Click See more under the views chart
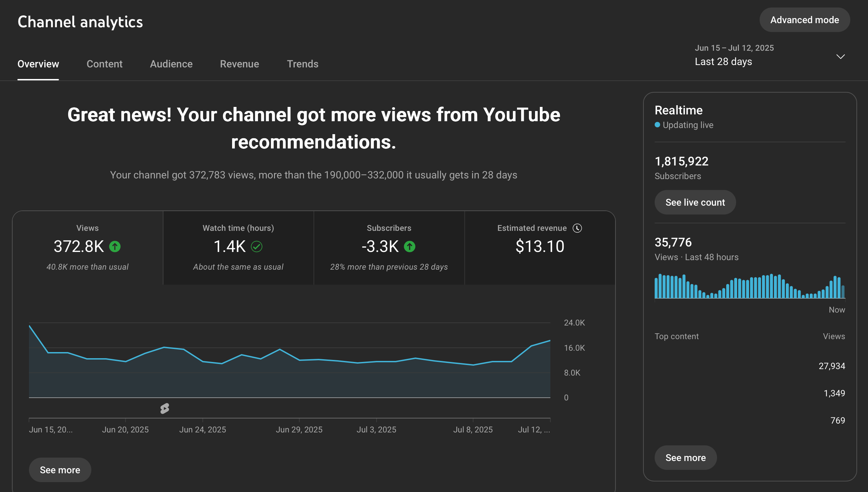This screenshot has height=492, width=868. coord(60,470)
